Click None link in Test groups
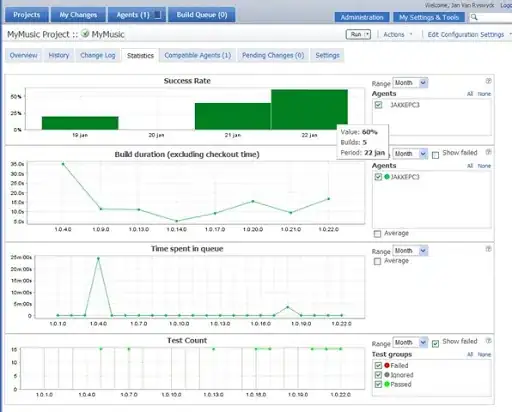 pyautogui.click(x=484, y=354)
